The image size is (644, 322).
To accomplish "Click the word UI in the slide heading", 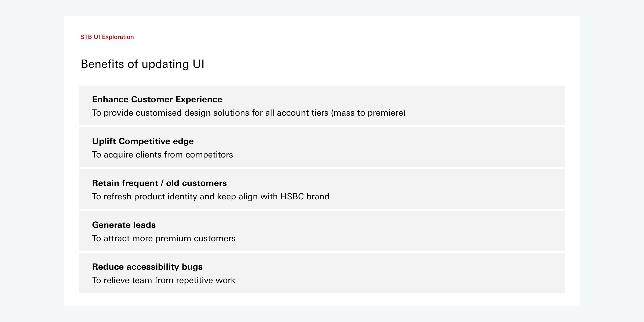I will tap(199, 64).
